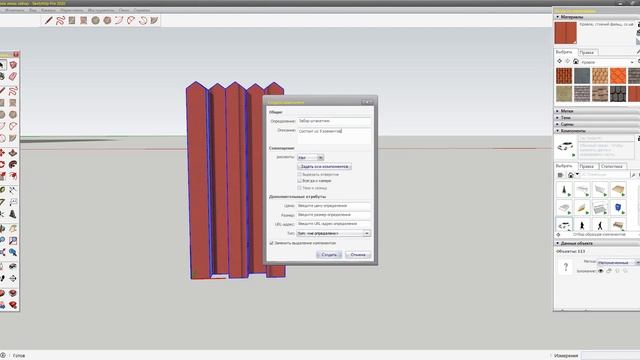Enable the 'Всегда к камере' checkbox
640x360 pixels.
pyautogui.click(x=299, y=181)
